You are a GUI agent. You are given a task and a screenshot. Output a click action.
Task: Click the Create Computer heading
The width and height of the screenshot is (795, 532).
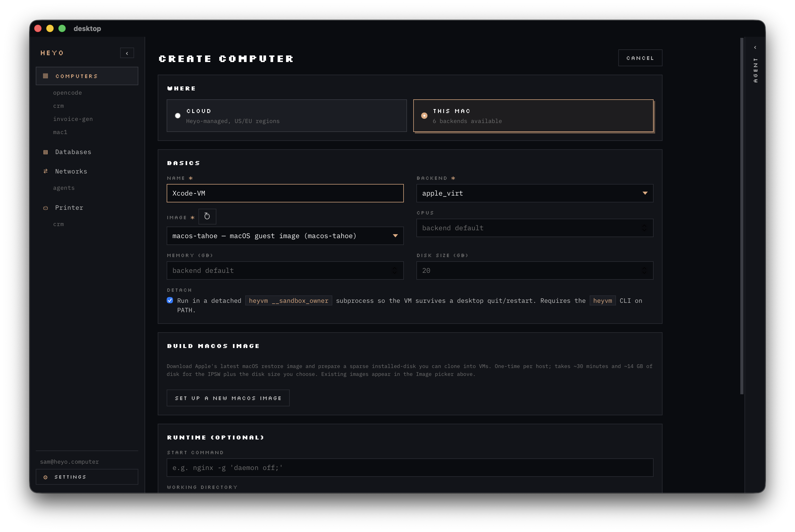(x=226, y=59)
